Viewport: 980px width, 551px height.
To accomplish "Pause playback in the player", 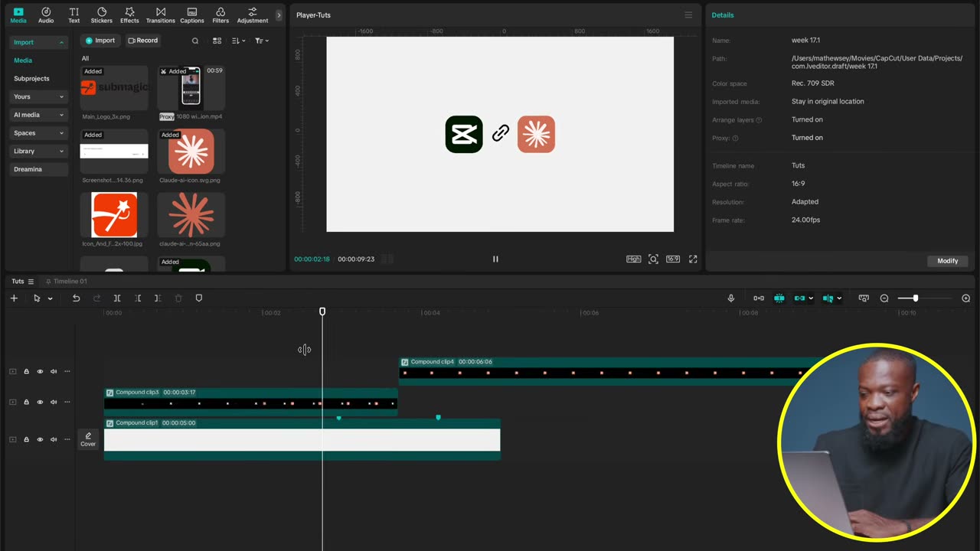I will (495, 259).
